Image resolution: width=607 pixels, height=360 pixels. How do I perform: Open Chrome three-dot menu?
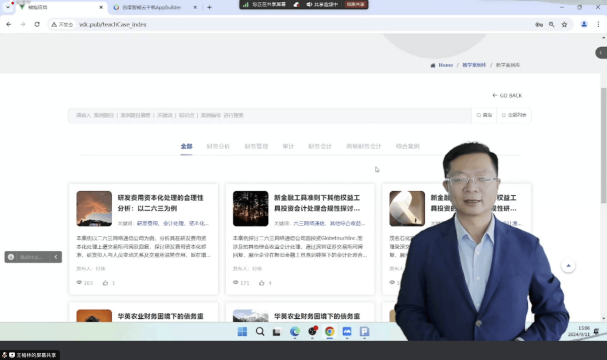click(598, 24)
